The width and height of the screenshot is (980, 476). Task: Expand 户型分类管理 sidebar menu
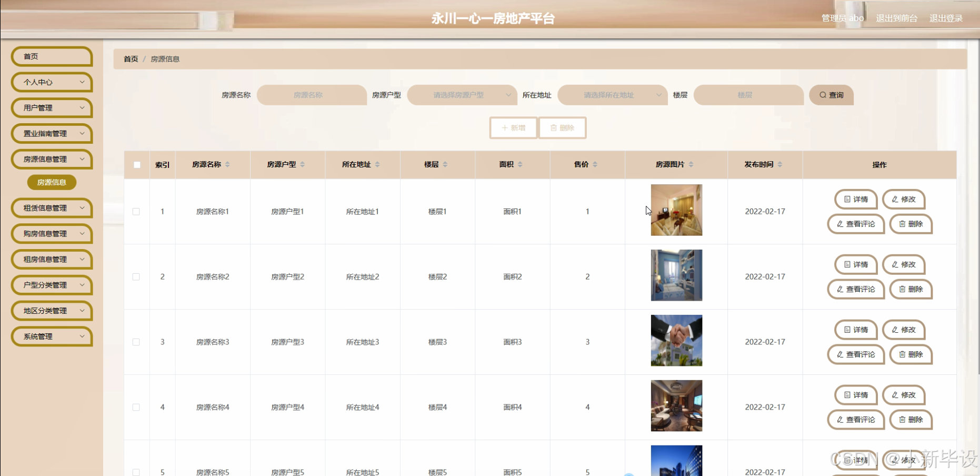(x=52, y=285)
